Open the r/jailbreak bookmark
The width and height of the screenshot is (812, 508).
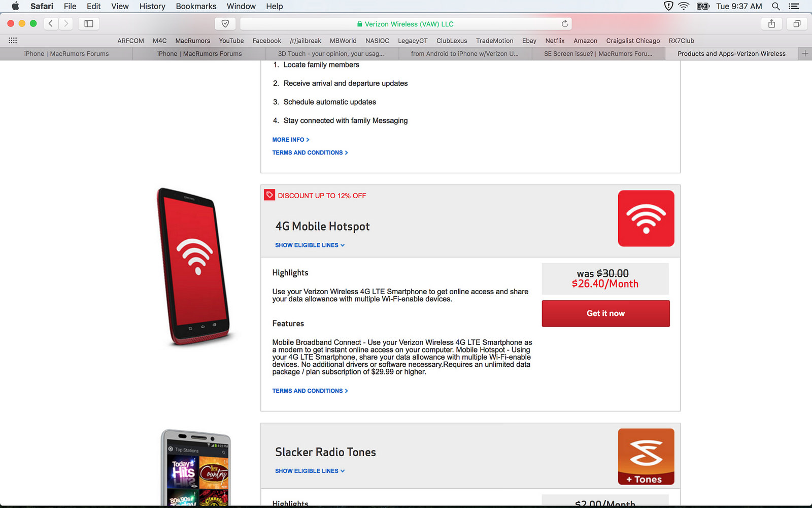click(306, 41)
